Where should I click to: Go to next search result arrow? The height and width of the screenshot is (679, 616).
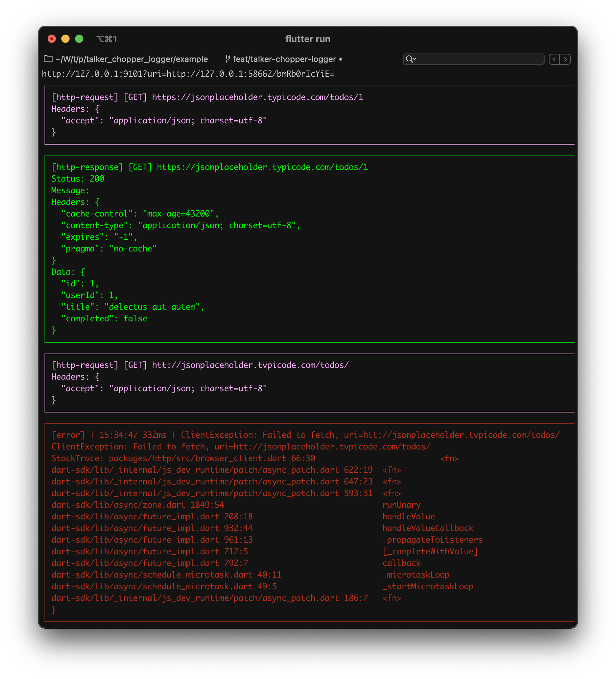[565, 59]
